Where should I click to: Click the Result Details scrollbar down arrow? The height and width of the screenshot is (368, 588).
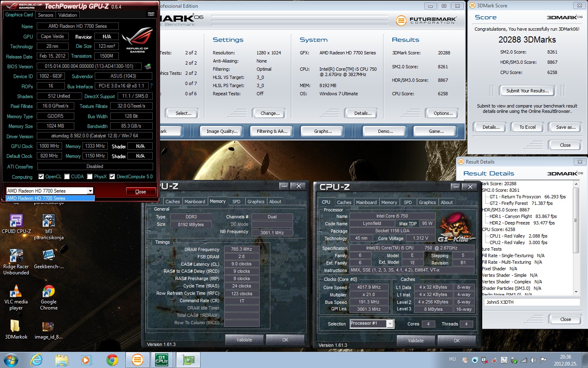576,292
